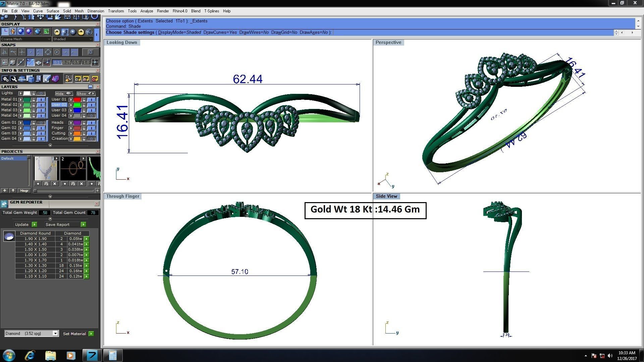Toggle lock on Heads layer
This screenshot has height=362, width=644.
click(x=84, y=123)
